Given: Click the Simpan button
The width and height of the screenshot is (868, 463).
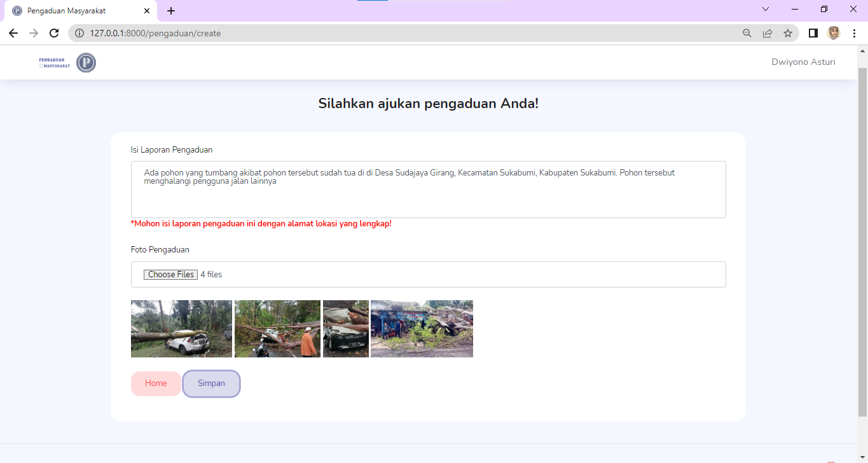Looking at the screenshot, I should 211,384.
